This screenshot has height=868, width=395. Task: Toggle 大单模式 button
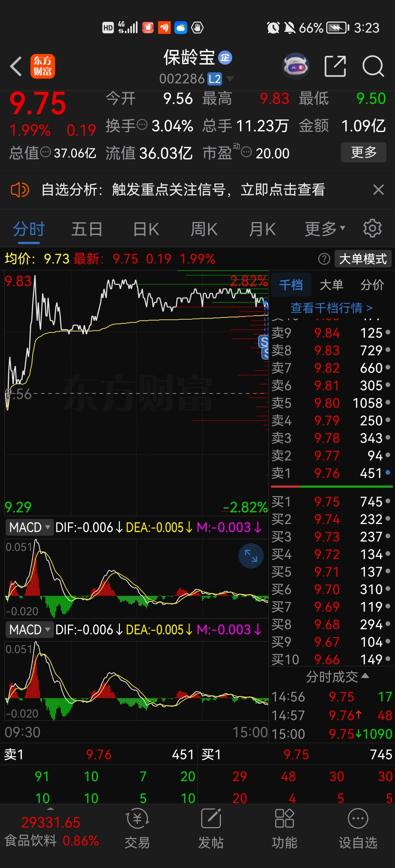[x=363, y=259]
